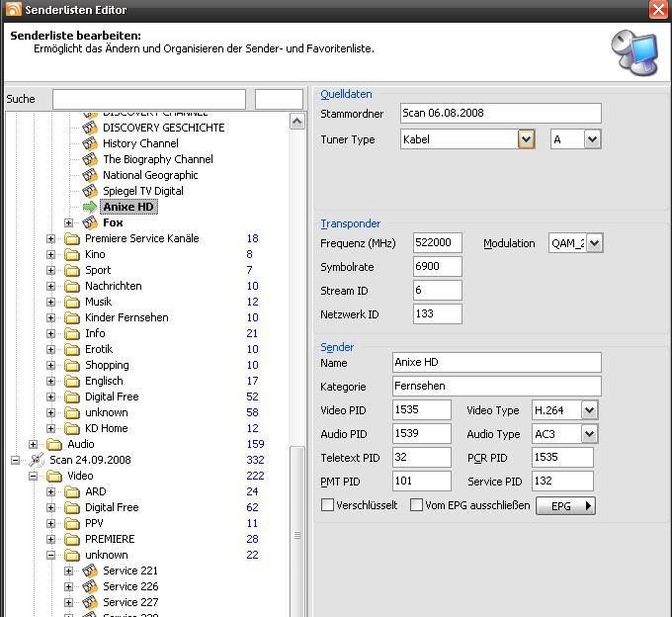672x617 pixels.
Task: Open the Tuner Type Kabel dropdown
Action: click(526, 139)
